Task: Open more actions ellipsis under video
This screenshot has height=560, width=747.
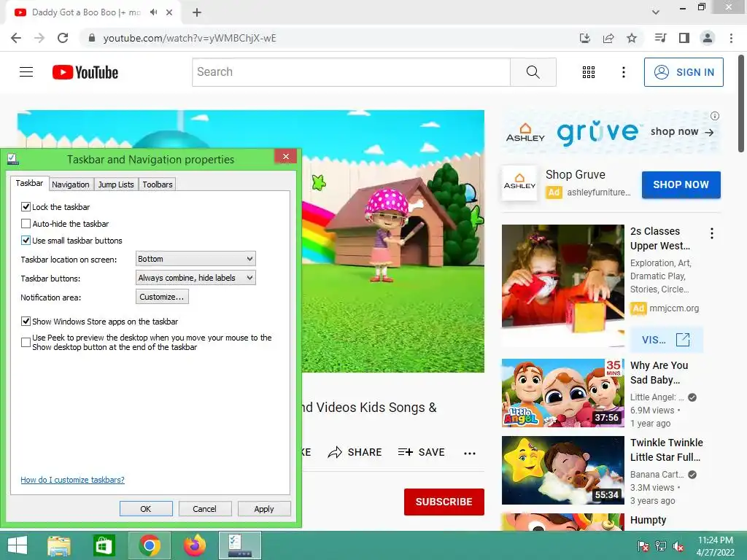Action: [x=470, y=454]
